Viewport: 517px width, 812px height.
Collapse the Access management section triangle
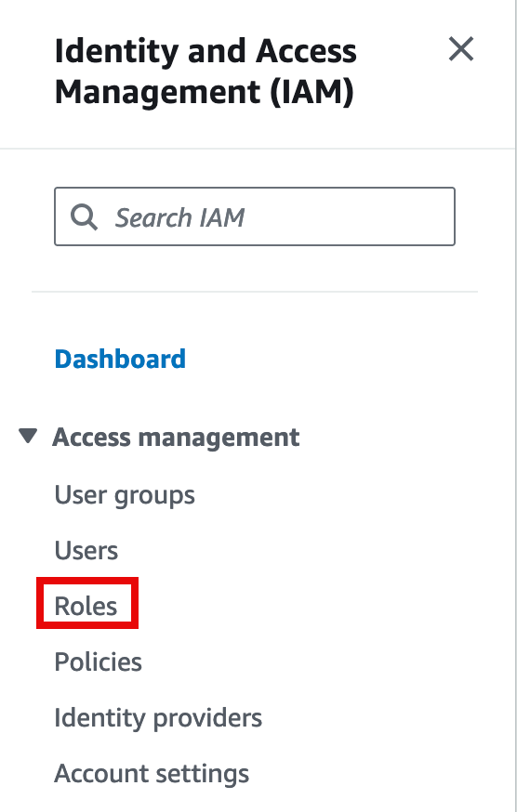(28, 436)
